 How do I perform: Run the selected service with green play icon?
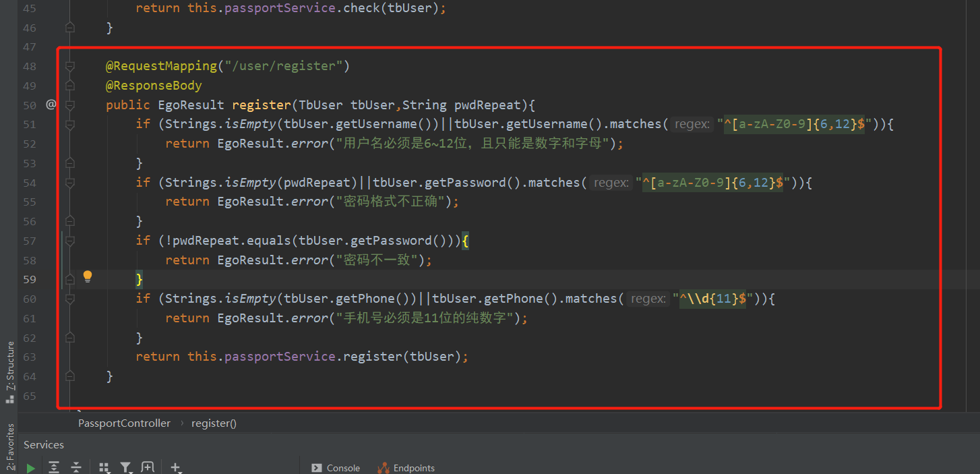pos(30,467)
